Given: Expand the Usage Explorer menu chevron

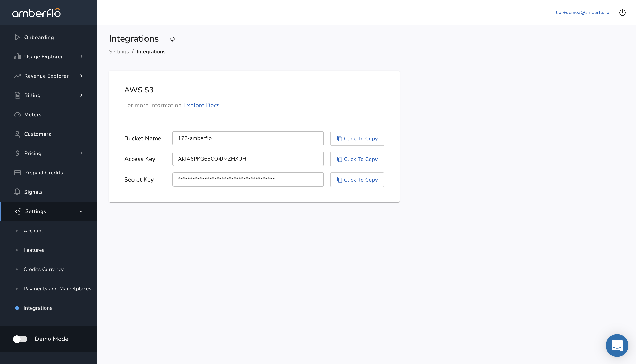Looking at the screenshot, I should pyautogui.click(x=81, y=57).
